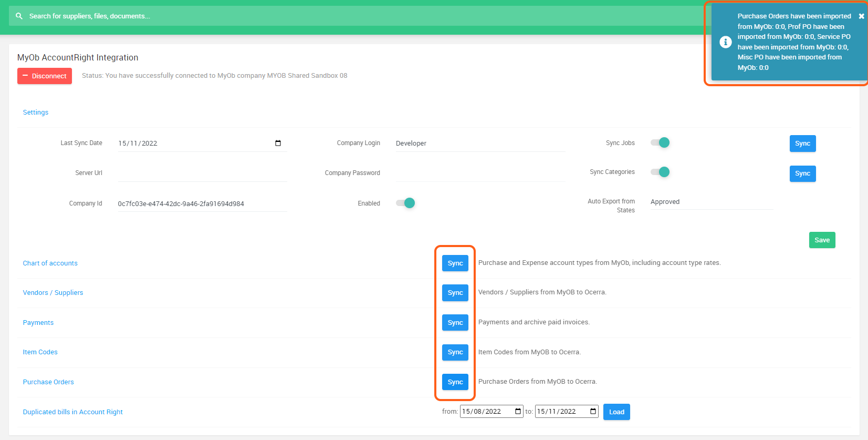Open the Purchase Orders link

(x=48, y=382)
